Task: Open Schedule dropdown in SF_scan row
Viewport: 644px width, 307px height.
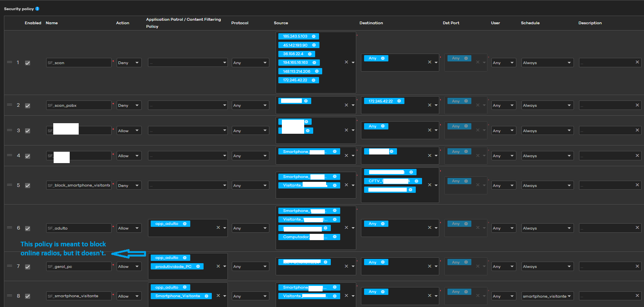Action: pyautogui.click(x=547, y=63)
